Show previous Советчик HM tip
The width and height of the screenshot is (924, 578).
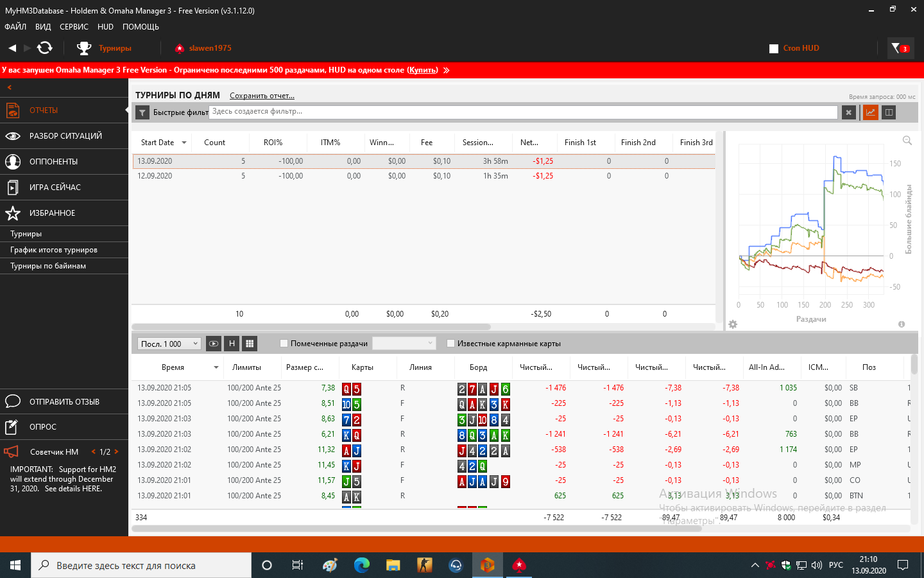pyautogui.click(x=94, y=452)
